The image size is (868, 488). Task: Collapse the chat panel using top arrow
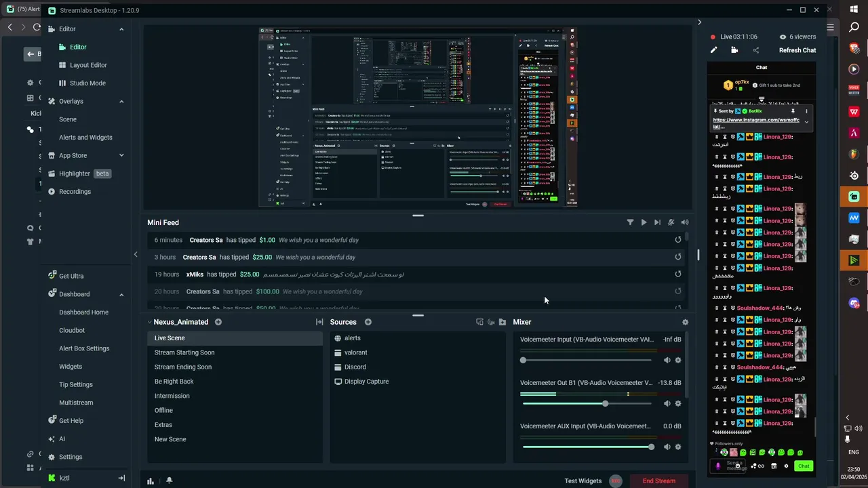pyautogui.click(x=699, y=22)
